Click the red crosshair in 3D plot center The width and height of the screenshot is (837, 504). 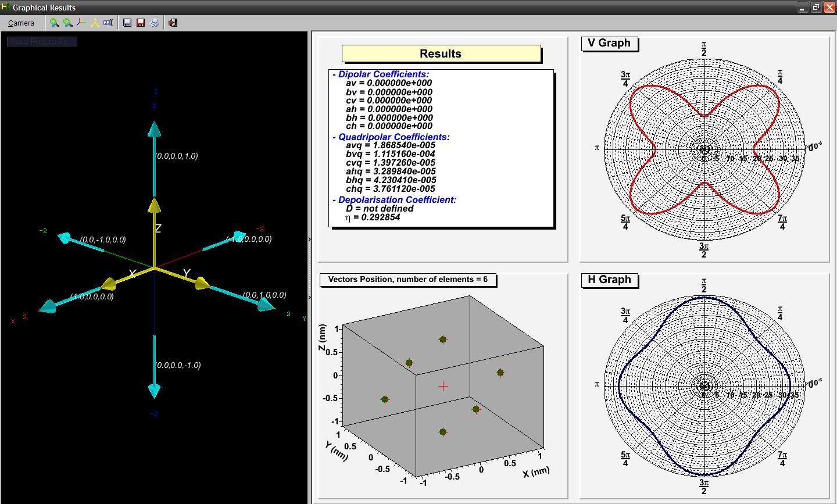(443, 386)
